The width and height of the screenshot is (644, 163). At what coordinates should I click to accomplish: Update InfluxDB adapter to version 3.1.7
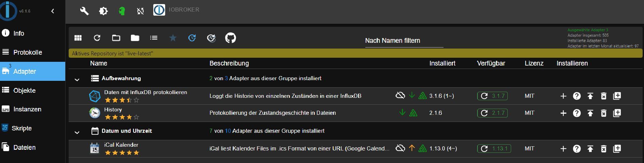(492, 96)
